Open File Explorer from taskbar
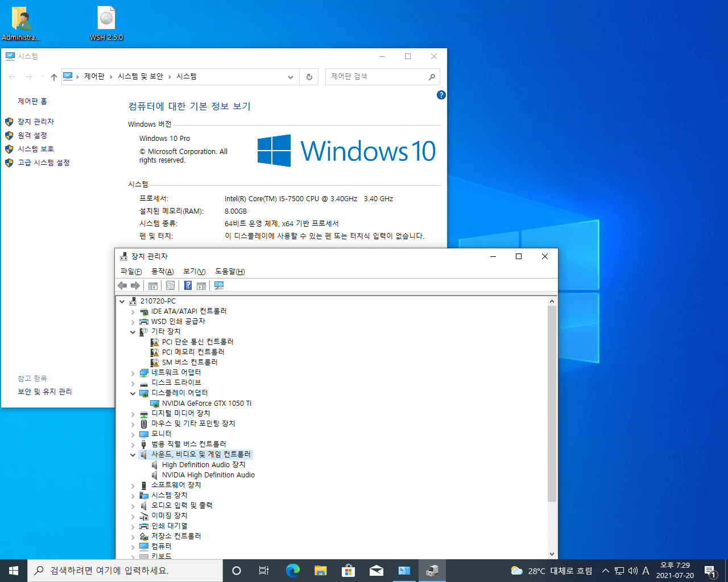The image size is (728, 582). tap(321, 571)
